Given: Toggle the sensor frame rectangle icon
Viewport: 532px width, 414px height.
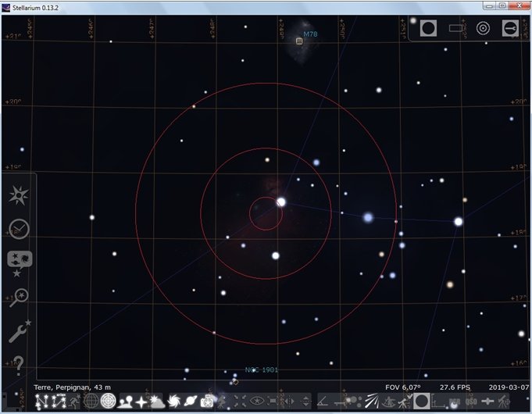Looking at the screenshot, I should coord(456,28).
